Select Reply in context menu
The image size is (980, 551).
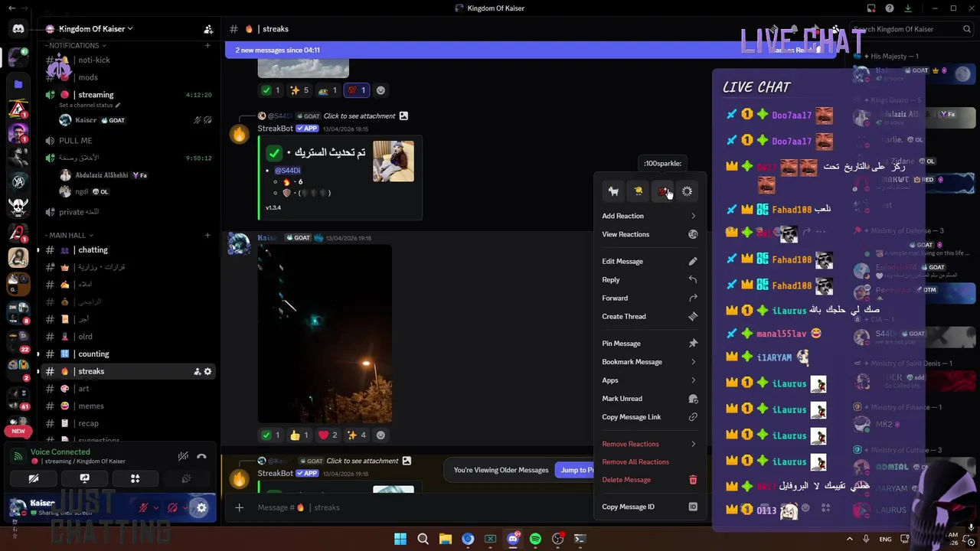point(649,280)
